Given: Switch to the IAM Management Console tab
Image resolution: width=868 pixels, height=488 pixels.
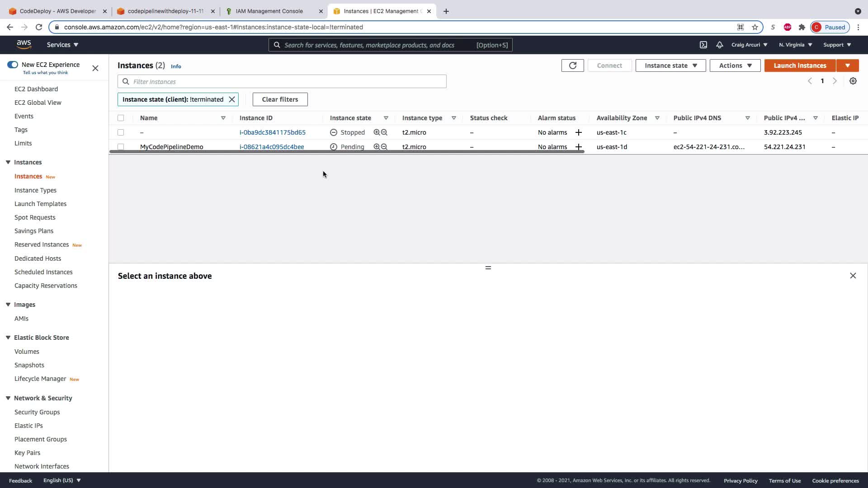Looking at the screenshot, I should [x=269, y=11].
